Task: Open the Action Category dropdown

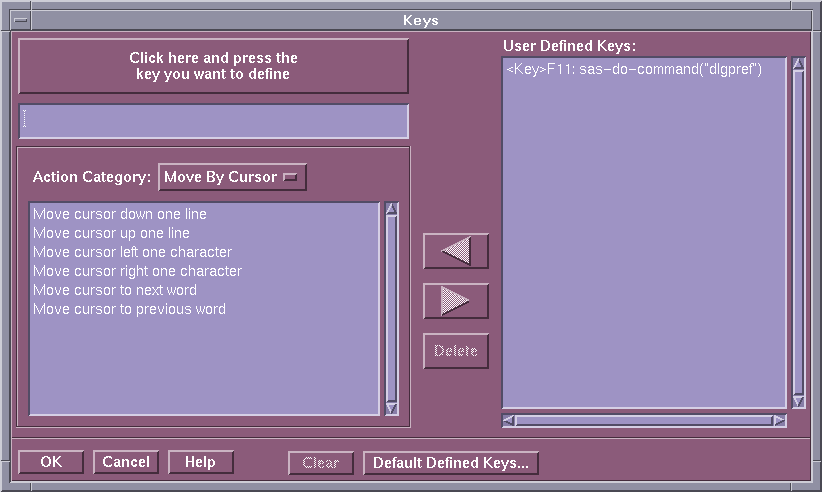Action: pyautogui.click(x=232, y=177)
